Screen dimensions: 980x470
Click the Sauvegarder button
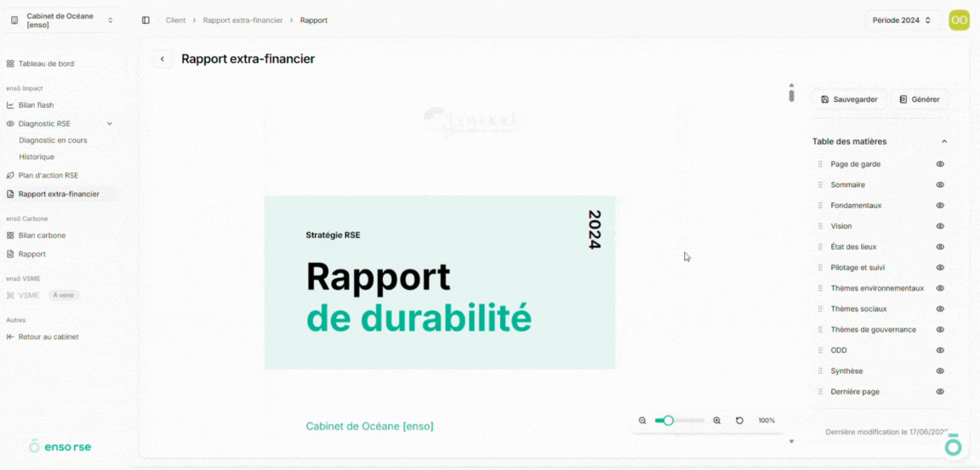[849, 99]
